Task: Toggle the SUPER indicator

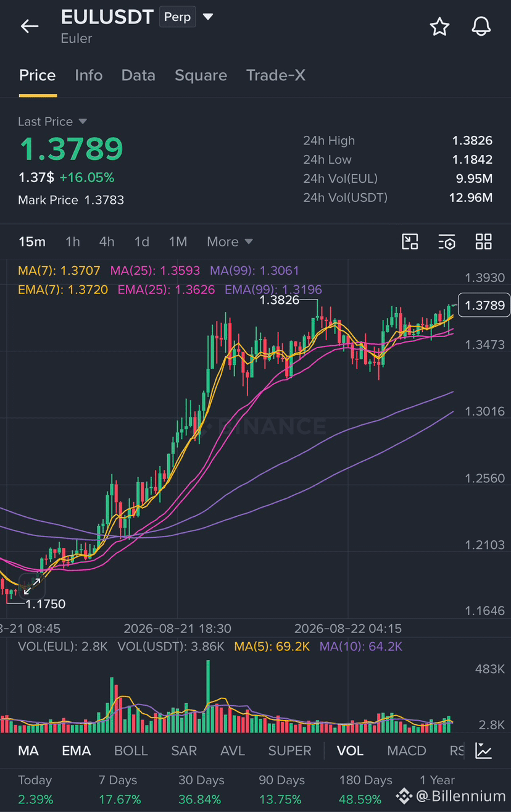Action: point(289,751)
